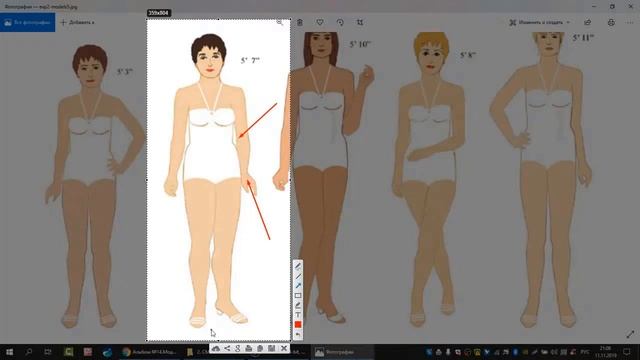Add photo to favorites with heart
The image size is (640, 360).
tap(320, 22)
